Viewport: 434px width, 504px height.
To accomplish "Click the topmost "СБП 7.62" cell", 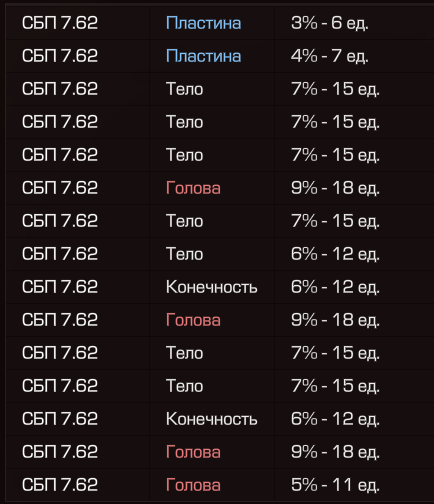I will click(60, 23).
